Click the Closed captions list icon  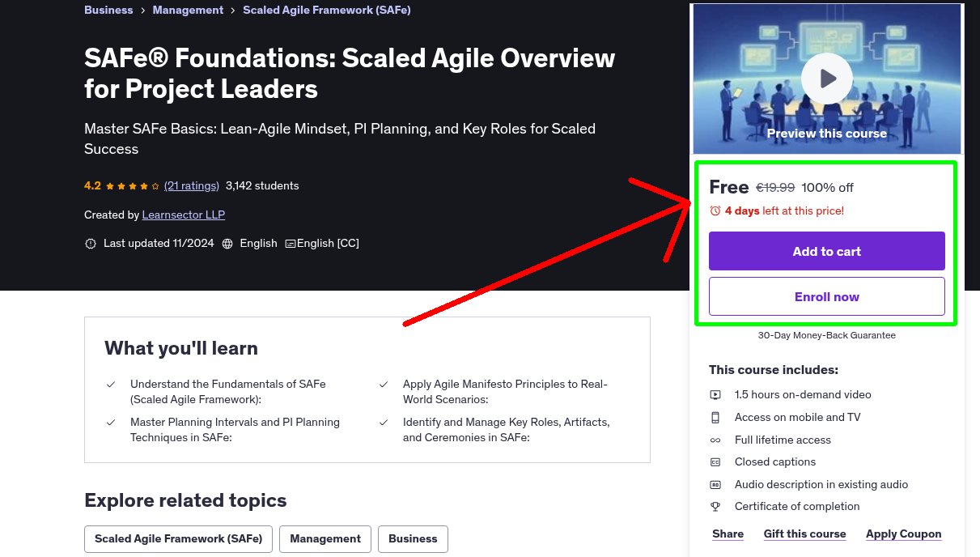(x=715, y=462)
